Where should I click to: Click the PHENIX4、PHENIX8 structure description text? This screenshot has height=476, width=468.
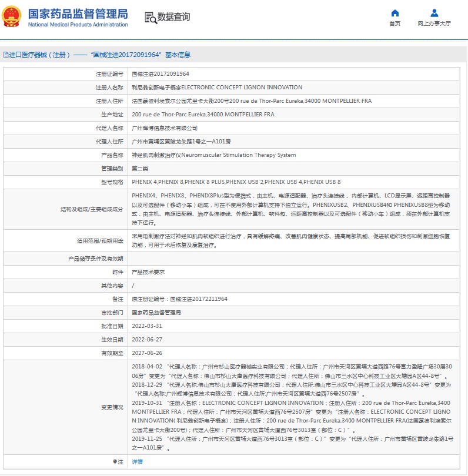click(x=290, y=209)
